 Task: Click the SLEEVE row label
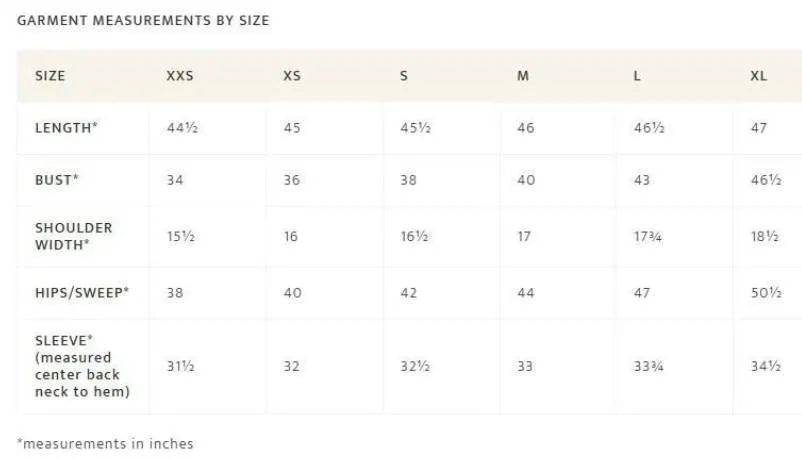(82, 366)
